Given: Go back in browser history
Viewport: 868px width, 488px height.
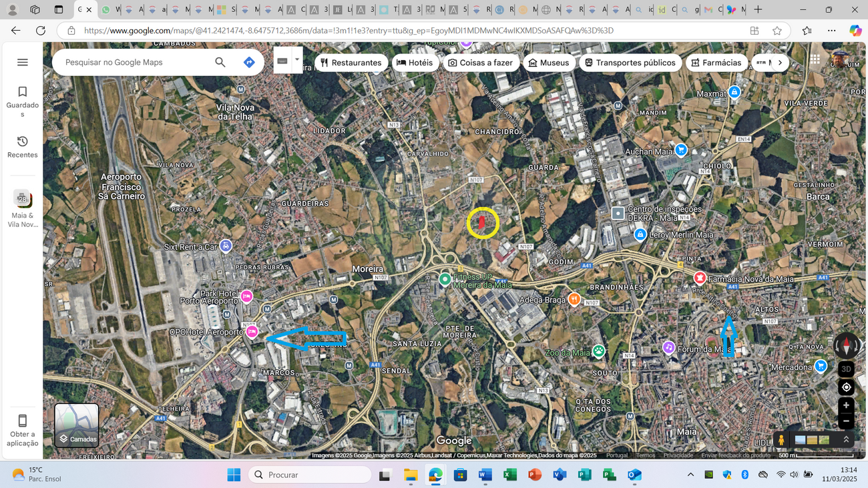Looking at the screenshot, I should [x=16, y=31].
